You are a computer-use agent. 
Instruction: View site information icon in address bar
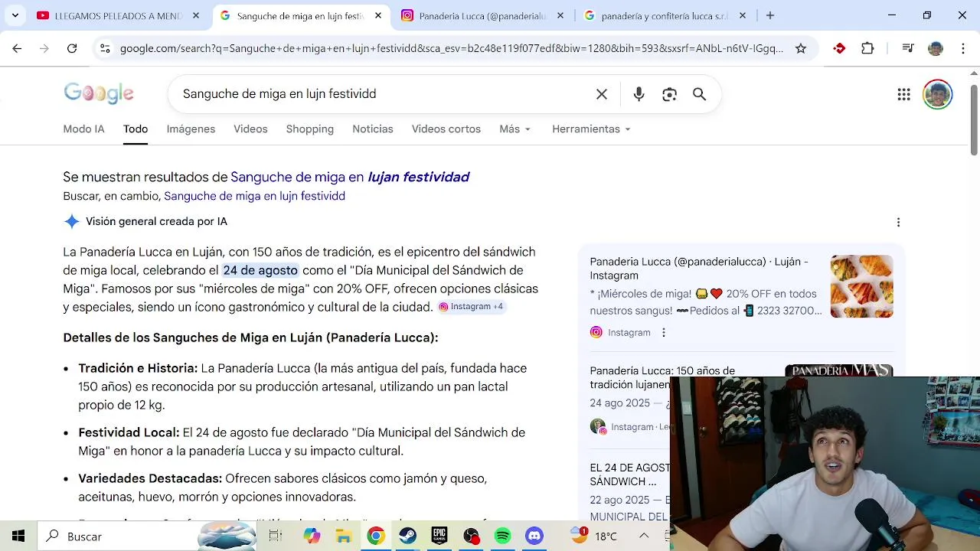point(105,48)
